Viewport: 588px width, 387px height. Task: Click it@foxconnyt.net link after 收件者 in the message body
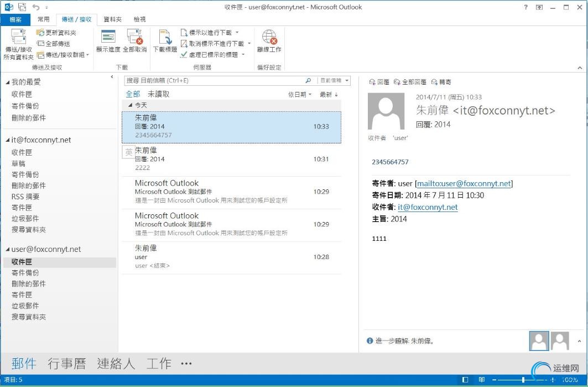(x=428, y=207)
